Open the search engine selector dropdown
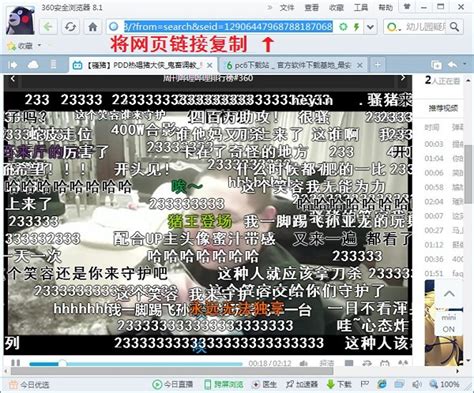This screenshot has height=393, width=474. [x=394, y=27]
